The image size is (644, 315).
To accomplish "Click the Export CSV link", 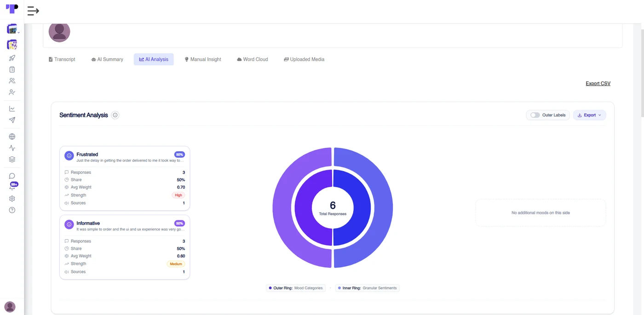I will pyautogui.click(x=598, y=84).
